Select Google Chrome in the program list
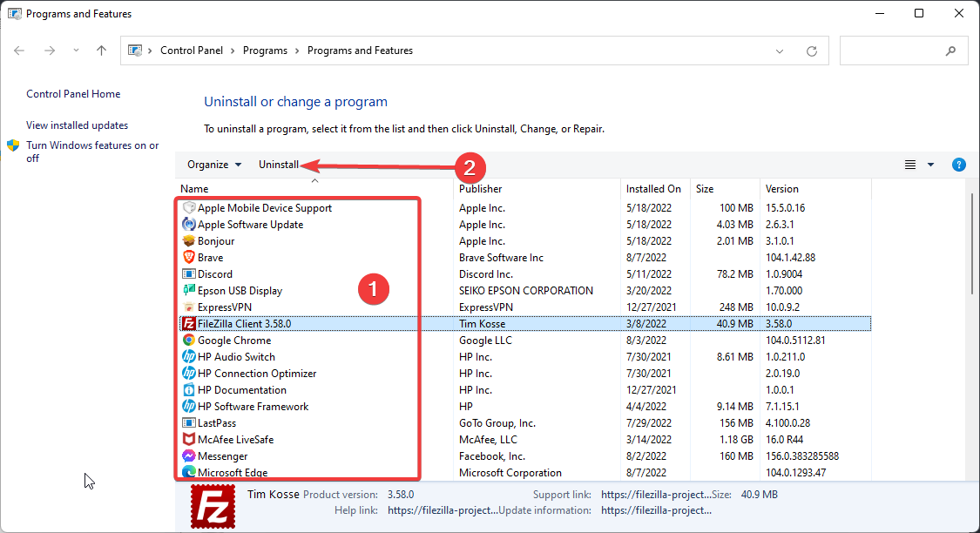The height and width of the screenshot is (533, 980). tap(233, 340)
